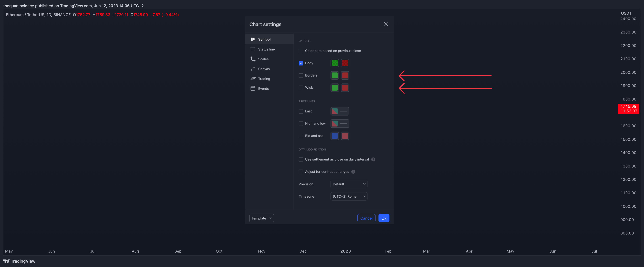Open the Precision dropdown
Viewport: 644px width, 267px height.
pyautogui.click(x=349, y=184)
